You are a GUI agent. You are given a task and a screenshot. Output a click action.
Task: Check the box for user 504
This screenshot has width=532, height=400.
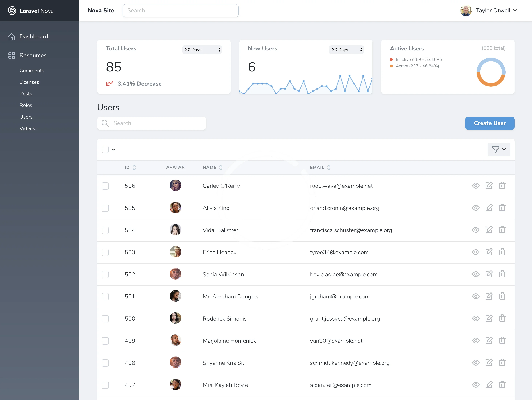(105, 230)
